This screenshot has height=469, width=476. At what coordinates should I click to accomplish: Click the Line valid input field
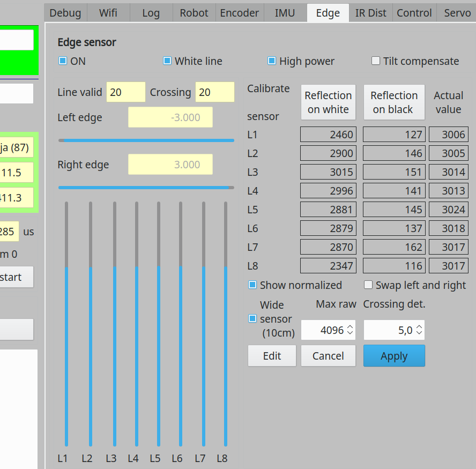tap(125, 92)
